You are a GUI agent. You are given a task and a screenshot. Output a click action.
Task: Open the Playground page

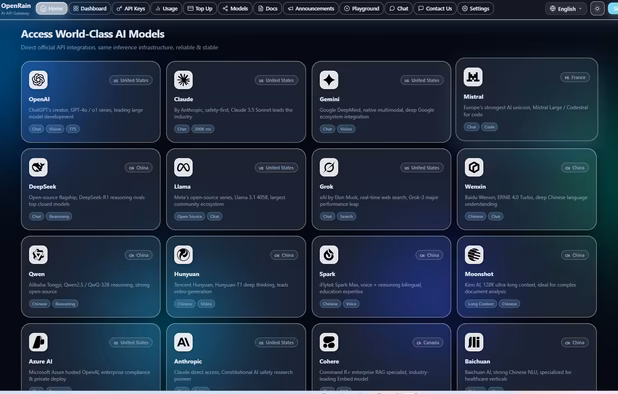click(x=361, y=9)
